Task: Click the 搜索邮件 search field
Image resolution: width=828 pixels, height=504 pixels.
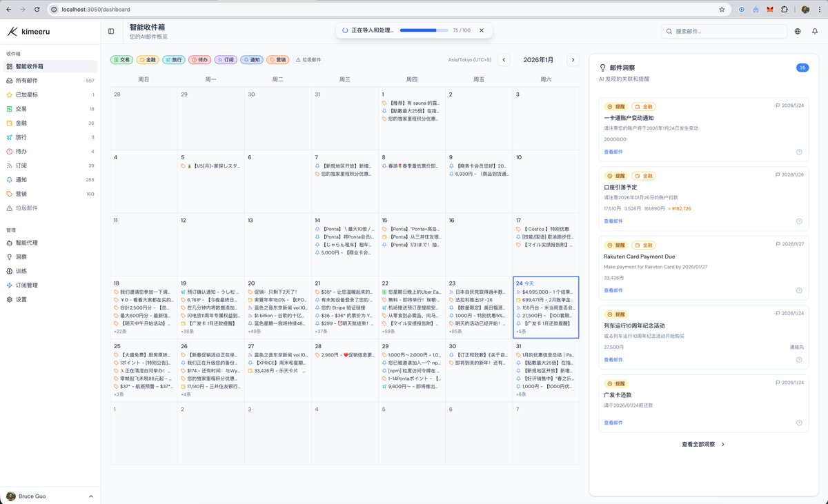Action: pyautogui.click(x=724, y=31)
